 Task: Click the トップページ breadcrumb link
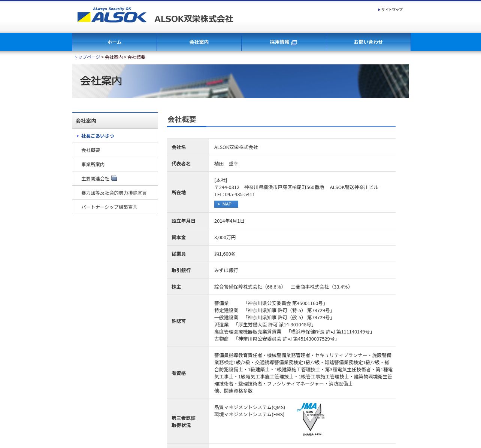[87, 57]
